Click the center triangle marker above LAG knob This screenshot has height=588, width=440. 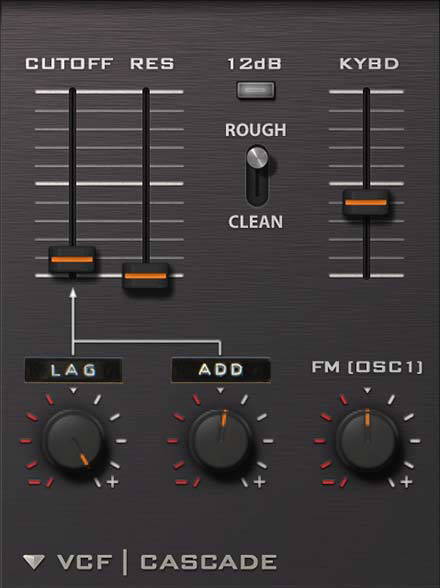[x=74, y=391]
